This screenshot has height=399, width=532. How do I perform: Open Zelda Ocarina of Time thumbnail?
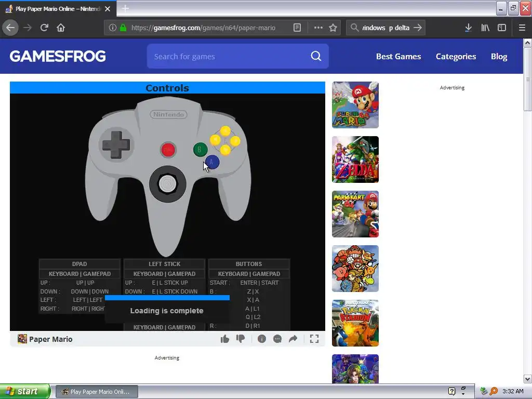coord(355,159)
